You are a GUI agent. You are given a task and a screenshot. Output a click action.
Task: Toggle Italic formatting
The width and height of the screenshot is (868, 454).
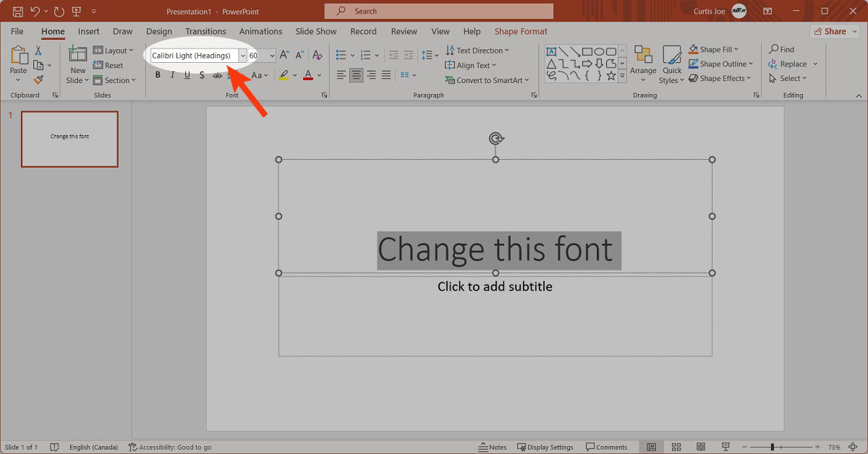[x=172, y=75]
